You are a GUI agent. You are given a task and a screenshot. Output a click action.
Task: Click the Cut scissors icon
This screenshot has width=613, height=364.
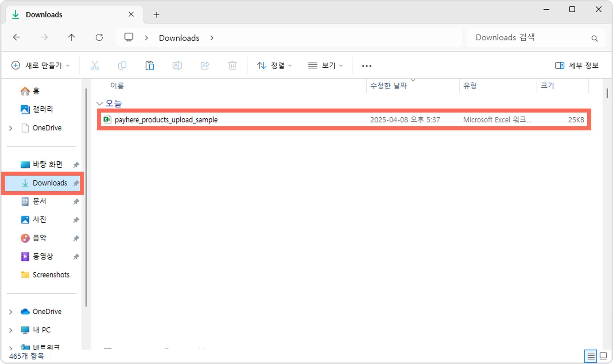pyautogui.click(x=95, y=66)
